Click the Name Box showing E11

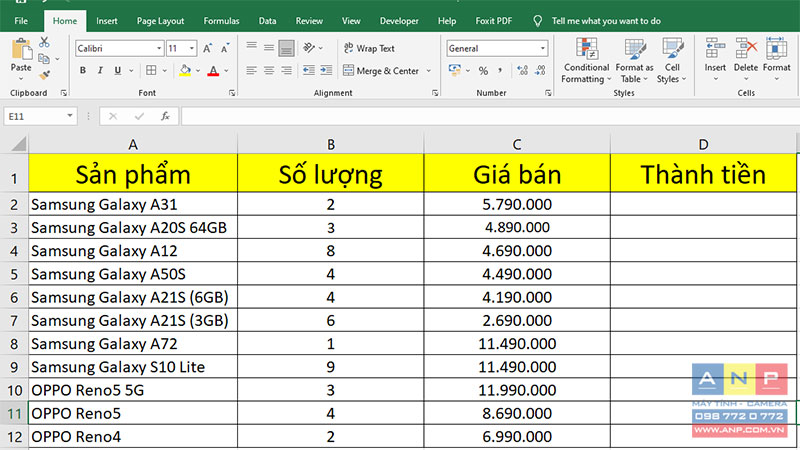click(x=40, y=116)
